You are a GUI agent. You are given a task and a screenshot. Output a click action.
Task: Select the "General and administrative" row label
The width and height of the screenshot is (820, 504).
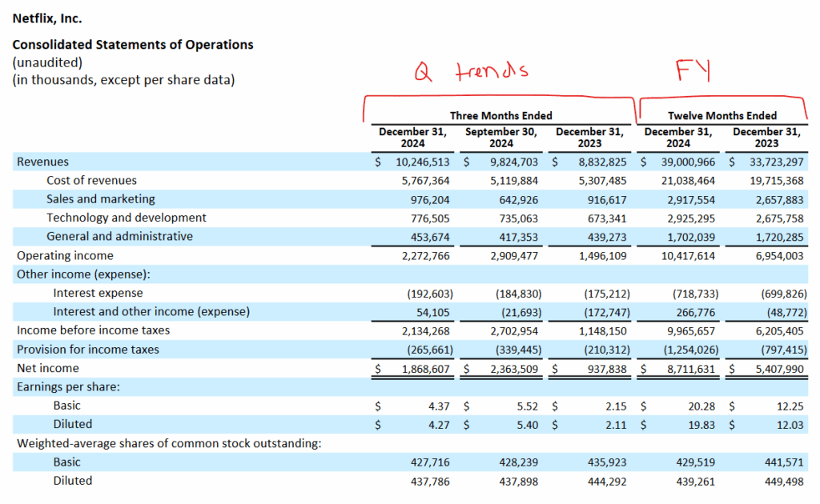119,237
